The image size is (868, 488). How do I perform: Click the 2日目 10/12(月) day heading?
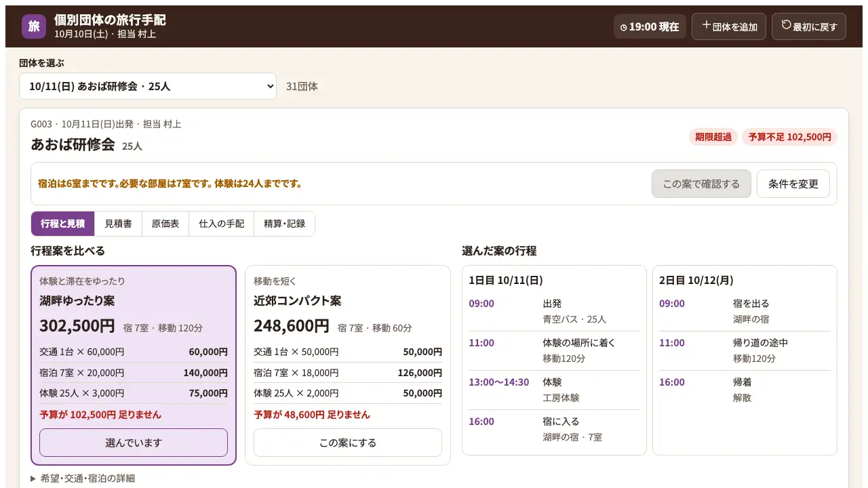coord(696,280)
